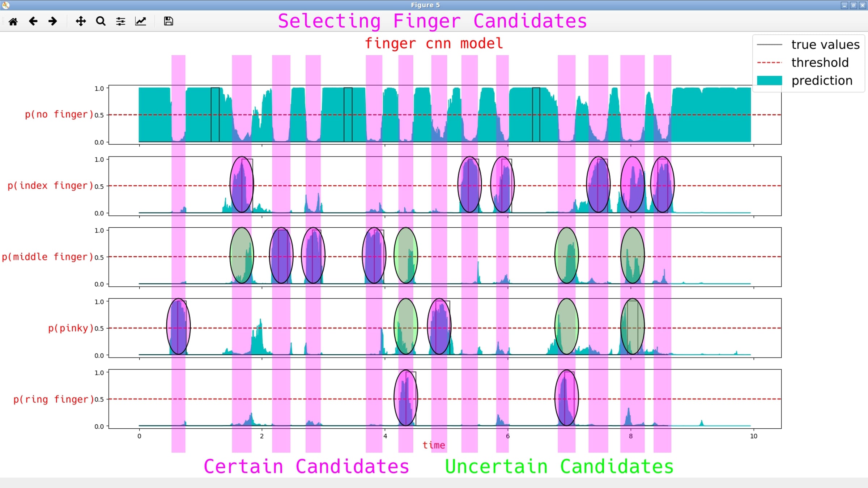Click the 'Certain Candidates' magenta text
The image size is (868, 488).
[x=306, y=466]
